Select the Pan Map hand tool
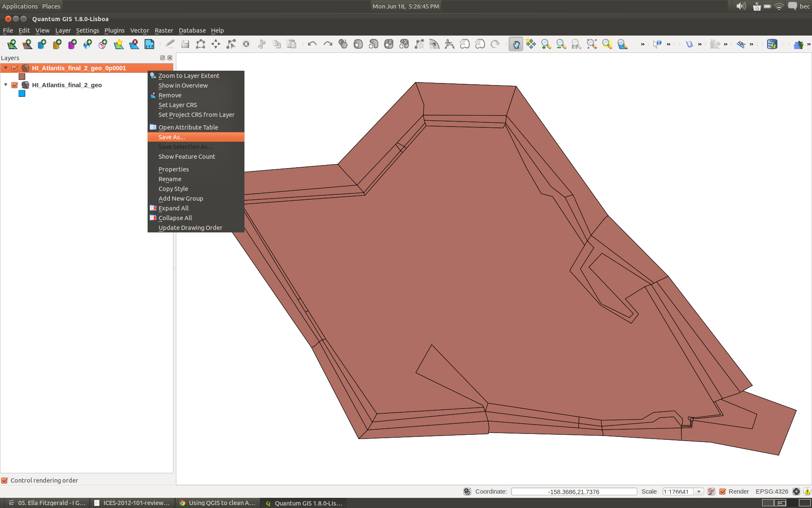 (516, 44)
